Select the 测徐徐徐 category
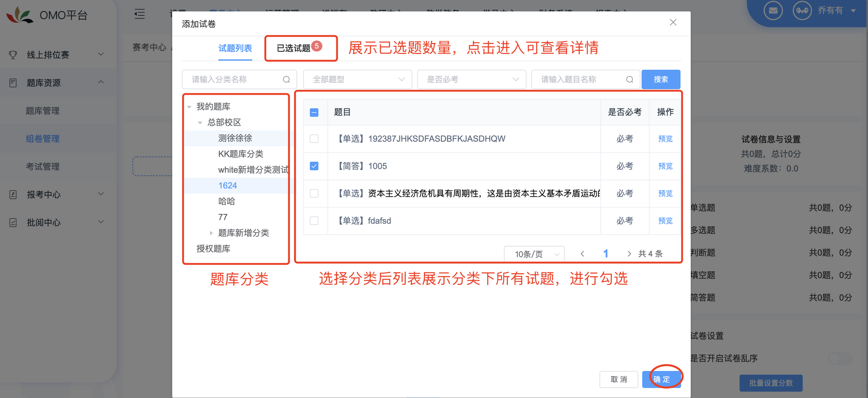Screen dimensions: 868x398 (x=235, y=138)
